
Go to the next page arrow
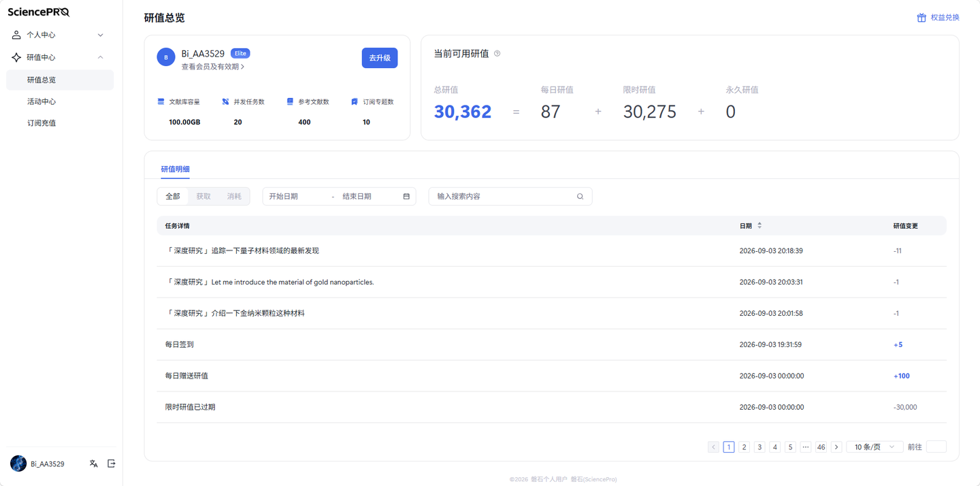836,447
